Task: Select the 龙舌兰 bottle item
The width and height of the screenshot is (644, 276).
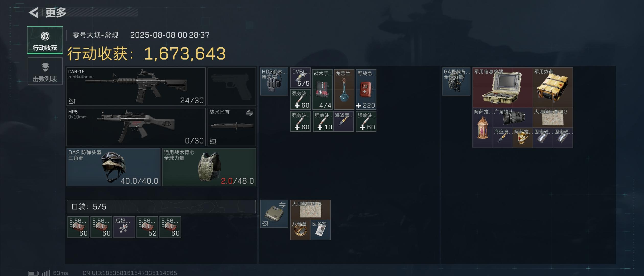Action: click(344, 89)
